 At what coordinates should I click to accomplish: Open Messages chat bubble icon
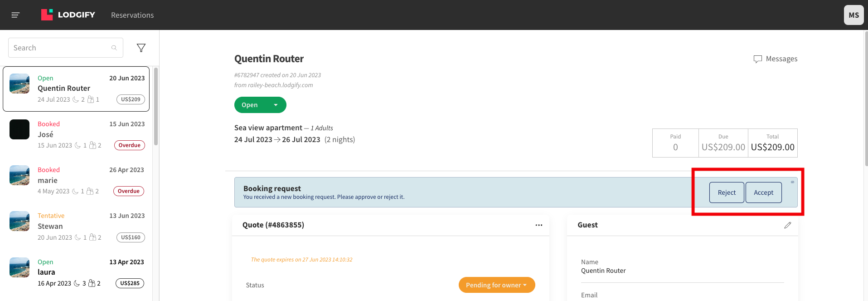[757, 59]
